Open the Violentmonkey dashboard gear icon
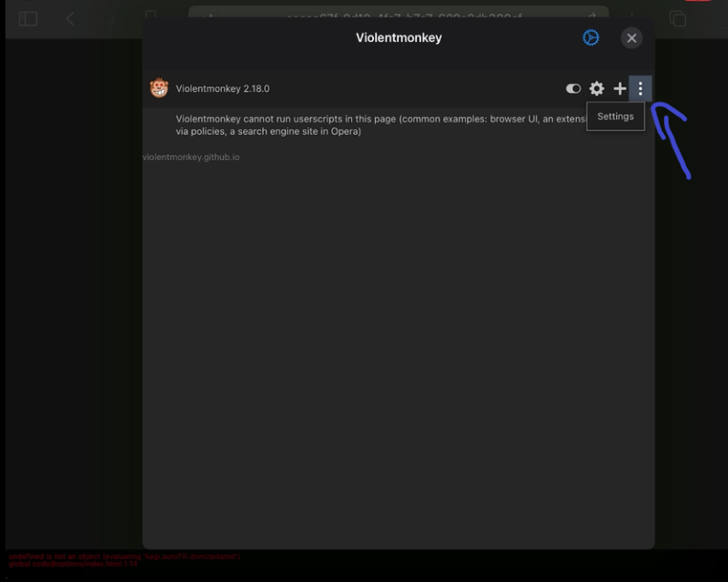 point(596,88)
